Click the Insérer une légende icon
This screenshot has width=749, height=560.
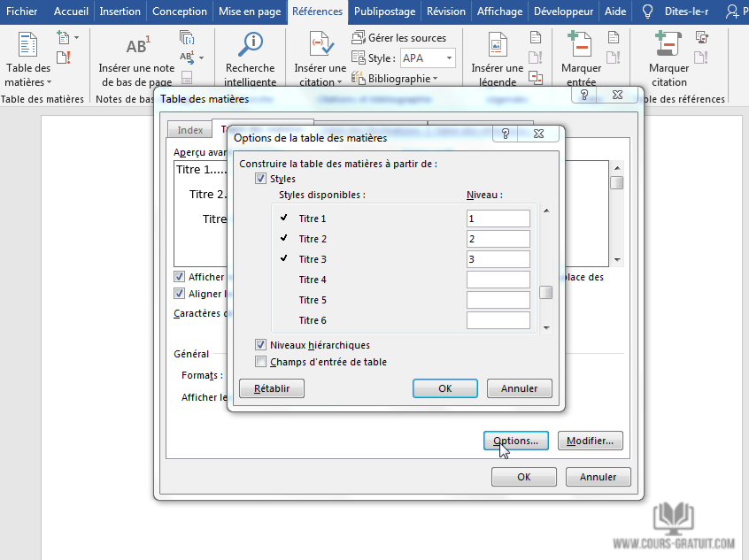497,45
